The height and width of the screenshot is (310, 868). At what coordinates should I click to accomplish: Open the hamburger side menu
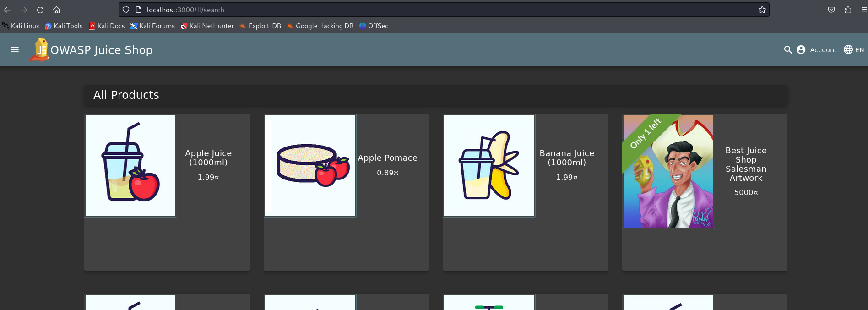tap(15, 50)
